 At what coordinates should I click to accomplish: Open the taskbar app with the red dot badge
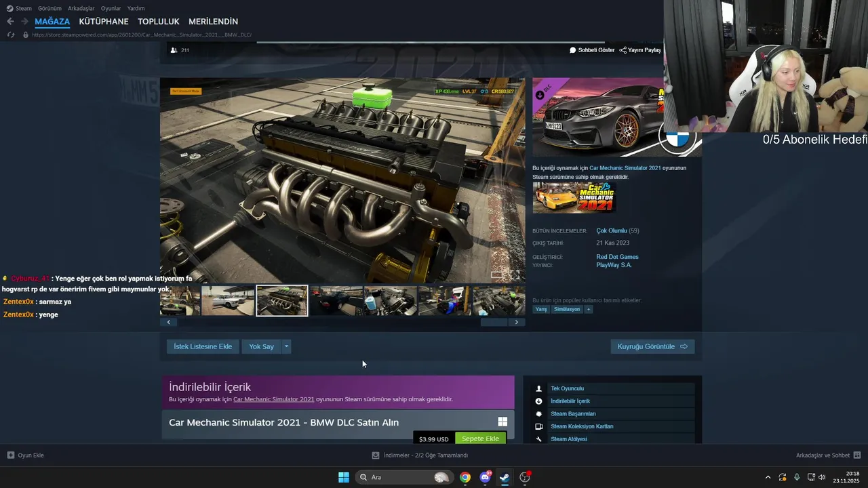tap(525, 477)
